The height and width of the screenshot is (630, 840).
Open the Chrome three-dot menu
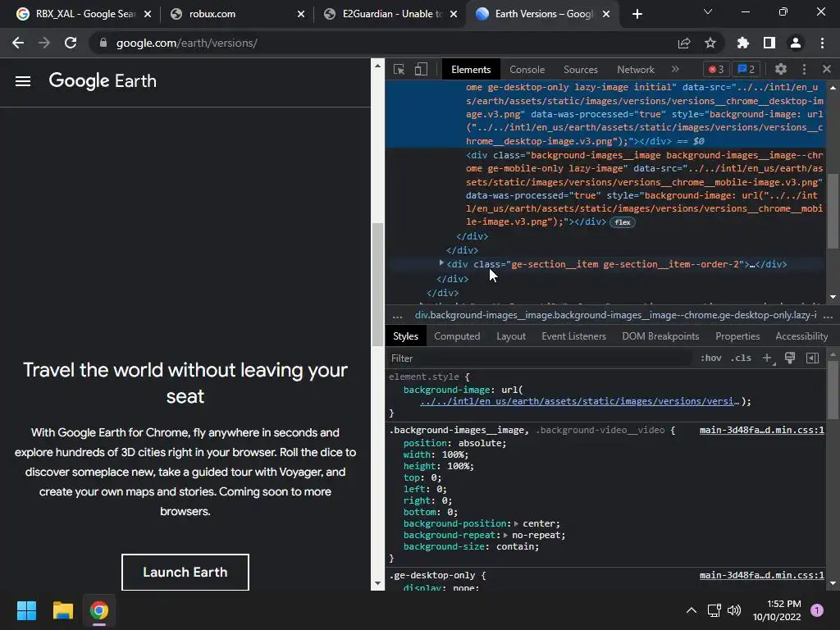[822, 43]
